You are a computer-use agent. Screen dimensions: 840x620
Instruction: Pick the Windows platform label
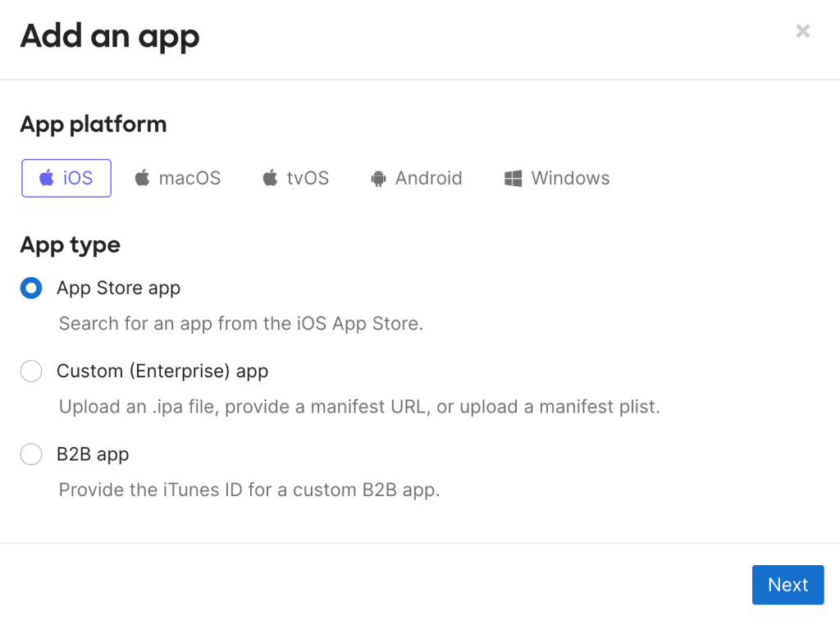click(570, 178)
